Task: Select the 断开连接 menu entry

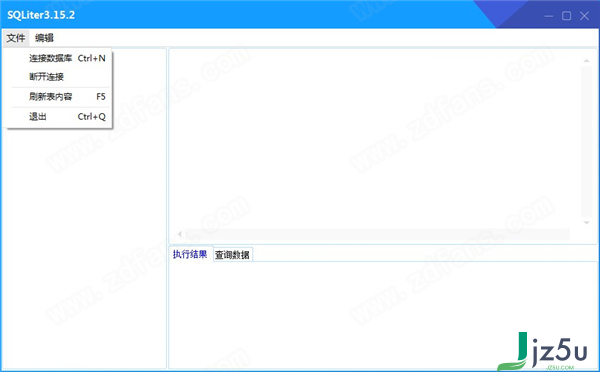Action: tap(58, 77)
